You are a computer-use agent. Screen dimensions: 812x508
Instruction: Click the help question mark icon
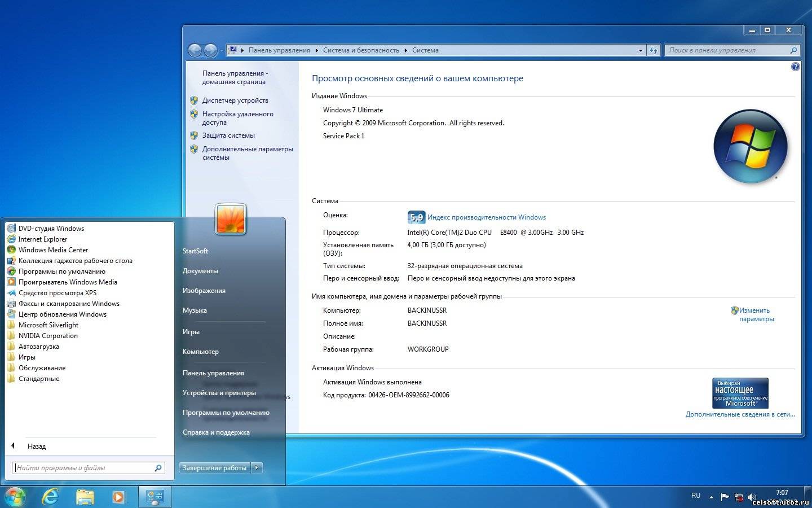pos(795,67)
